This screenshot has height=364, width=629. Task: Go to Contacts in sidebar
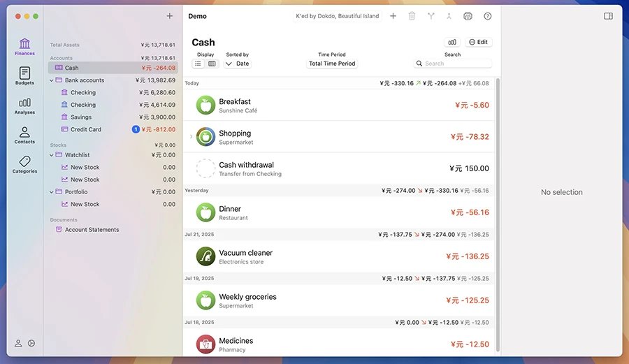click(x=24, y=135)
